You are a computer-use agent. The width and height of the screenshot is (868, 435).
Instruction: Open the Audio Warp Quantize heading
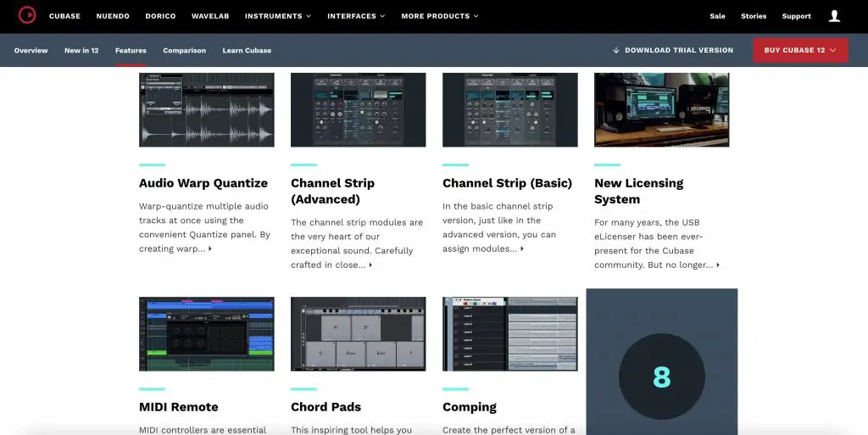pyautogui.click(x=203, y=183)
